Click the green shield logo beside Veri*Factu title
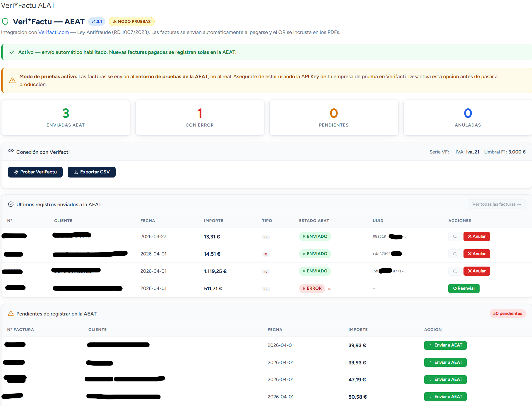532x406 pixels. 5,22
